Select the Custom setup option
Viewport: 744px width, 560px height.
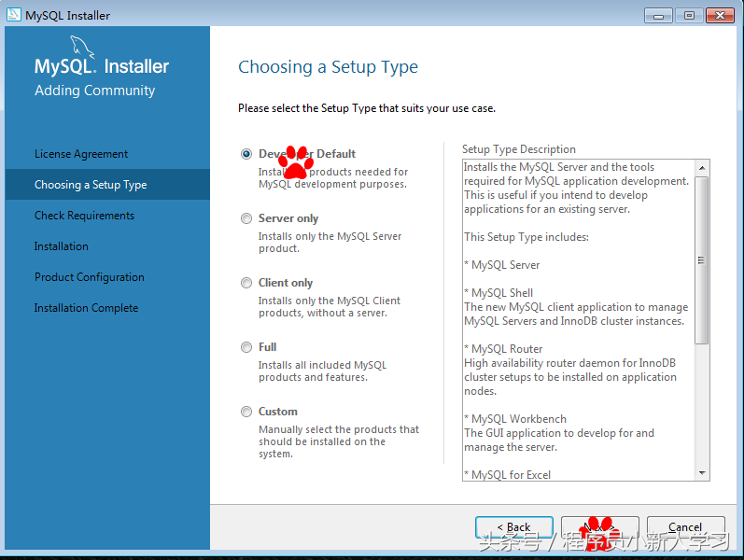click(x=246, y=412)
